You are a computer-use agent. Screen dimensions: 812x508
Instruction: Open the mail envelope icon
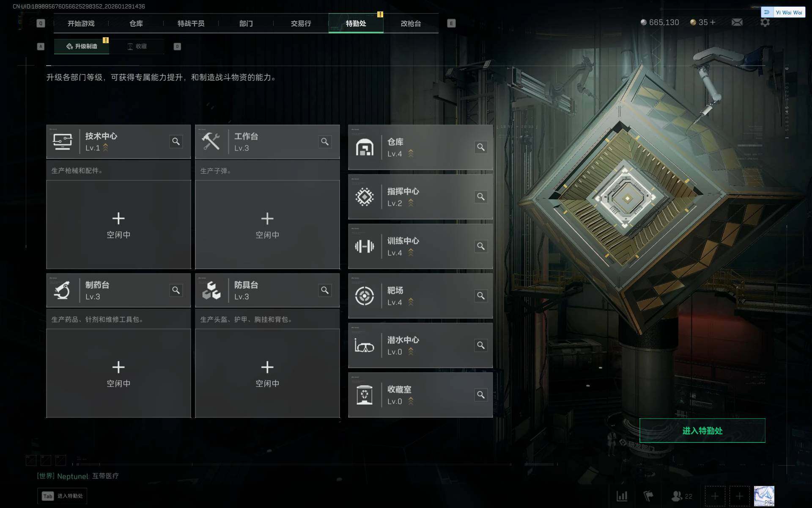pos(737,22)
